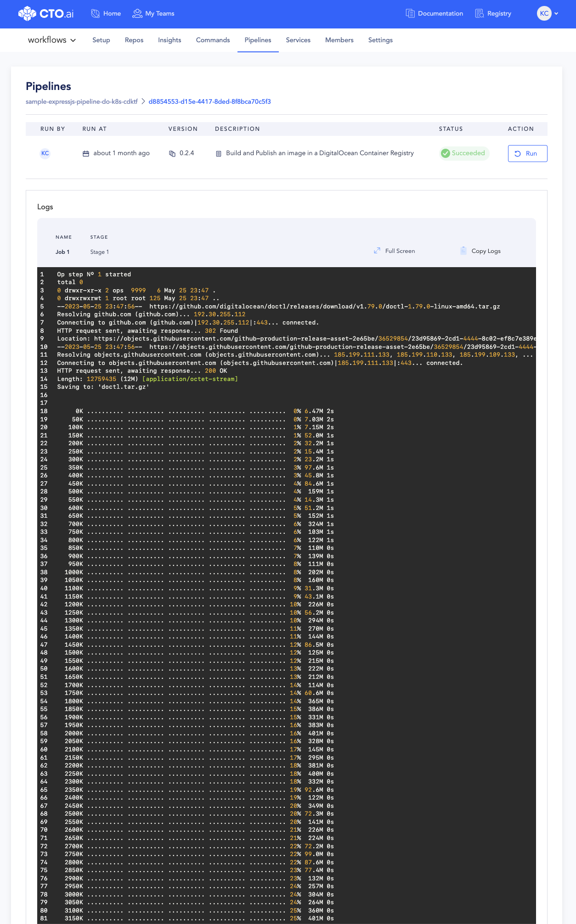
Task: Click log line 'Length: 12759435 (12M)'
Action: click(x=147, y=379)
